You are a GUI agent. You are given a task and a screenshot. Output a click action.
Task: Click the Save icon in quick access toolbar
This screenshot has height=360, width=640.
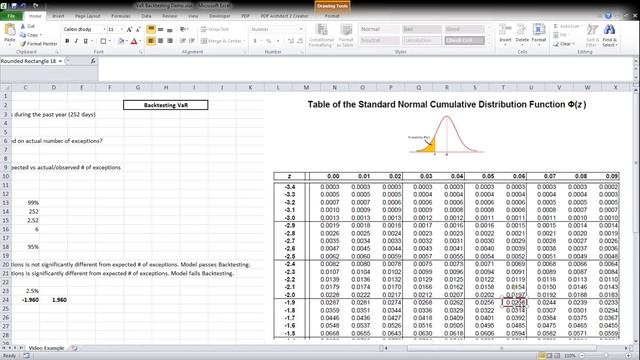(x=14, y=6)
